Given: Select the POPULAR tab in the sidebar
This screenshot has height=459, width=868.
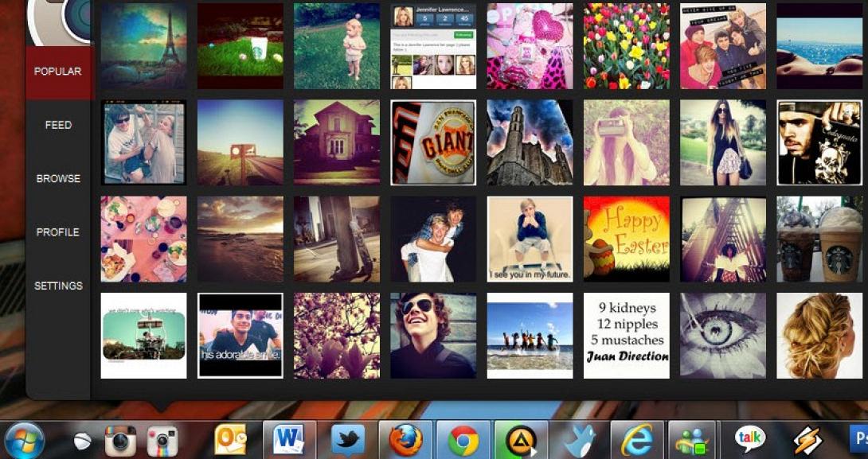Looking at the screenshot, I should 58,71.
